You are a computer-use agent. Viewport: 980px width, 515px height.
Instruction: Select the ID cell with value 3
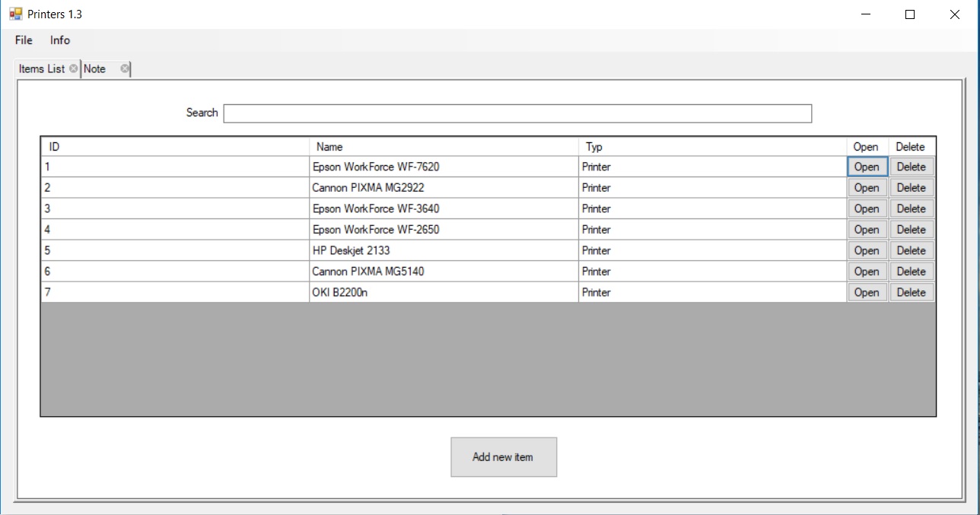pyautogui.click(x=175, y=208)
